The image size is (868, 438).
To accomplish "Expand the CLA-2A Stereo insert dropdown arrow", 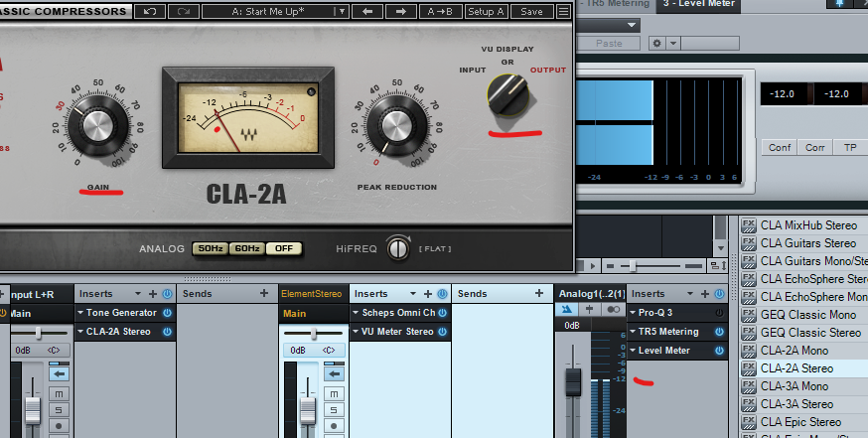I will click(81, 332).
